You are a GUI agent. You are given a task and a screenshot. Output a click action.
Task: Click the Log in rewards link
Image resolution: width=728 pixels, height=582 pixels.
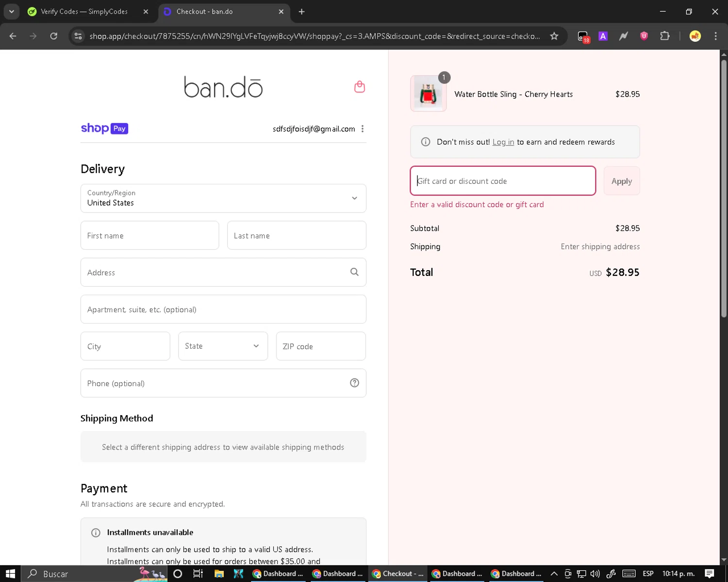pos(503,142)
